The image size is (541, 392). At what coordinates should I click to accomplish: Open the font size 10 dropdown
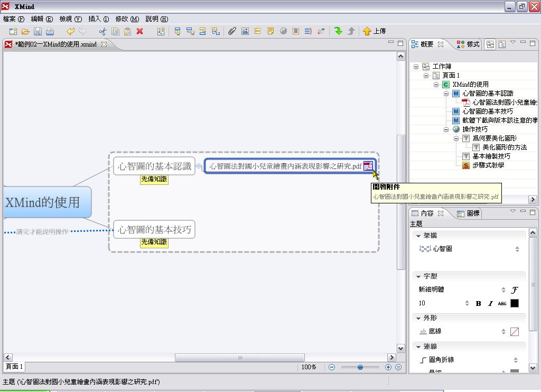[467, 303]
